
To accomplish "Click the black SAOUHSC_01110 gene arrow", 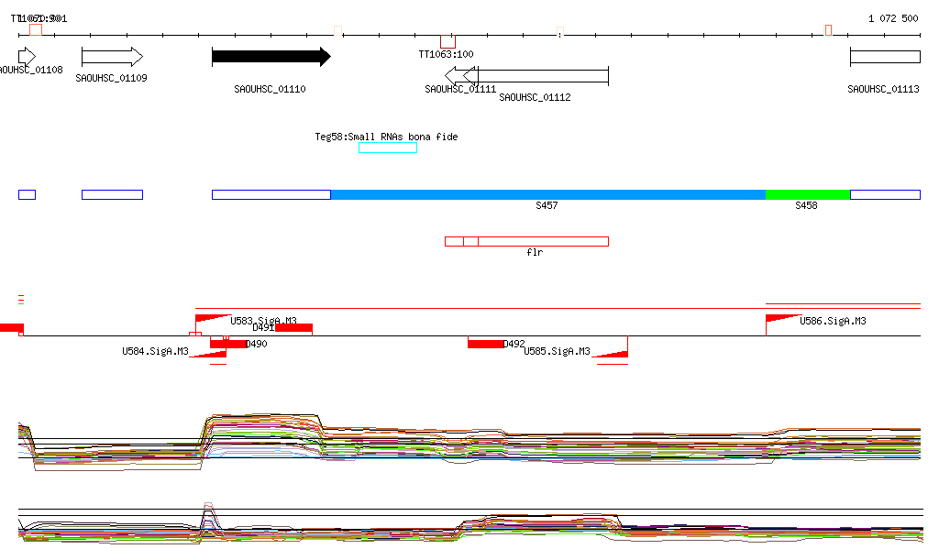I will [x=271, y=57].
